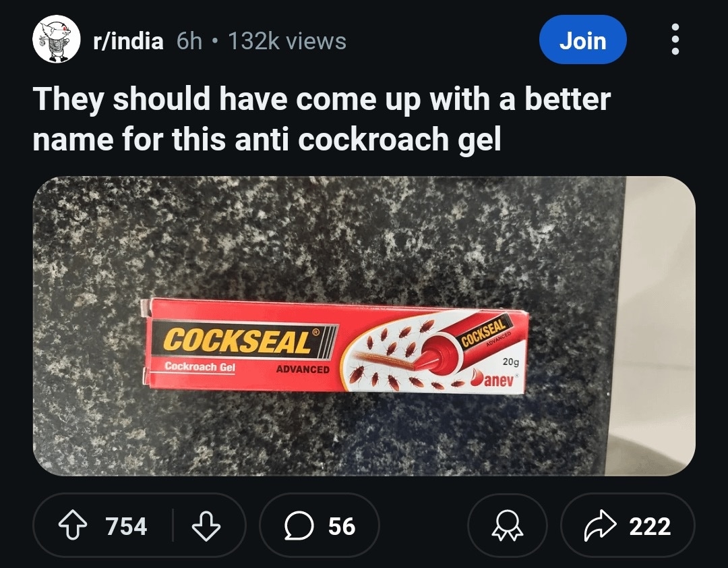
Task: Open comments via the speech bubble icon
Action: tap(296, 526)
